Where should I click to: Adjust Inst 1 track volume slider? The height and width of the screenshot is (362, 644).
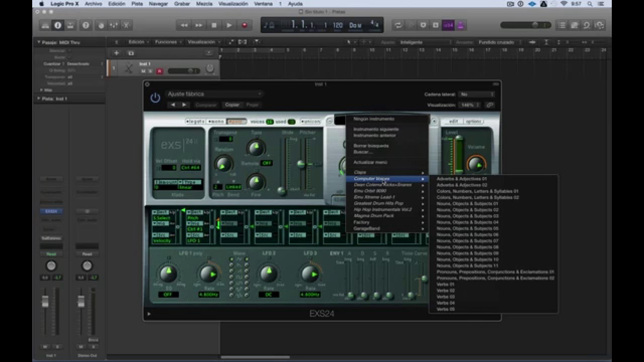pyautogui.click(x=184, y=71)
